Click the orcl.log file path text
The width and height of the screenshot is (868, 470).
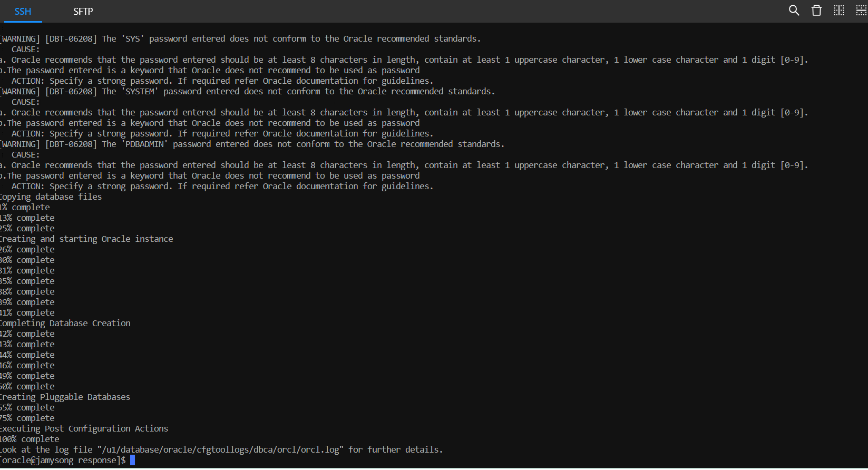coord(220,449)
